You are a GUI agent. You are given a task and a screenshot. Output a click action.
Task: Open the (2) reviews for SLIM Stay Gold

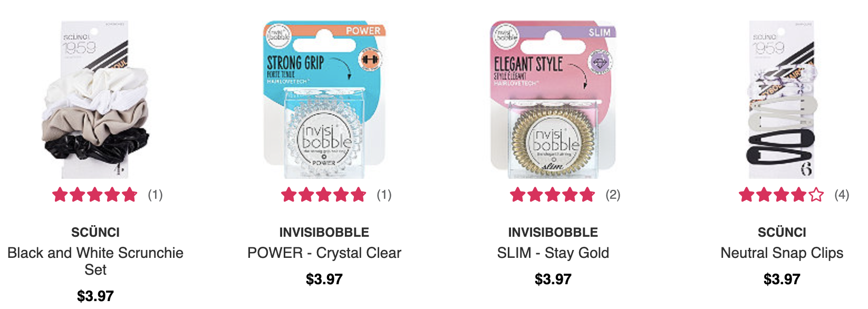pyautogui.click(x=613, y=195)
